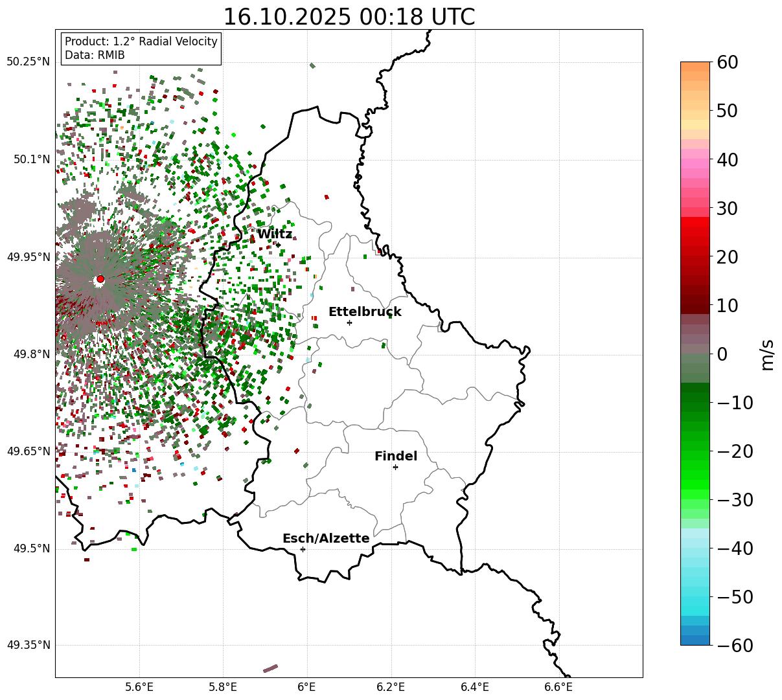Click the m/s colorbar unit label
Viewport: 782px width, 700px height.
(768, 354)
